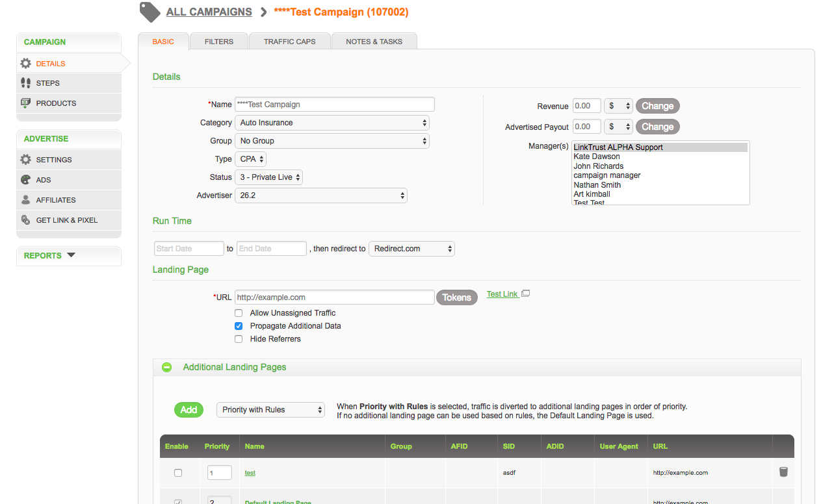The image size is (834, 504).
Task: Open the Type dropdown showing CPA
Action: pyautogui.click(x=250, y=159)
